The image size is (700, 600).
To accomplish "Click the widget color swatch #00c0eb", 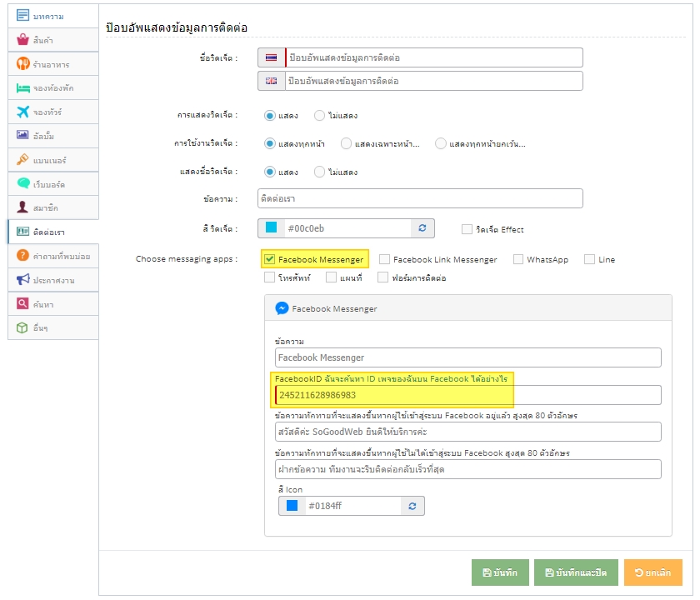I will click(x=271, y=227).
